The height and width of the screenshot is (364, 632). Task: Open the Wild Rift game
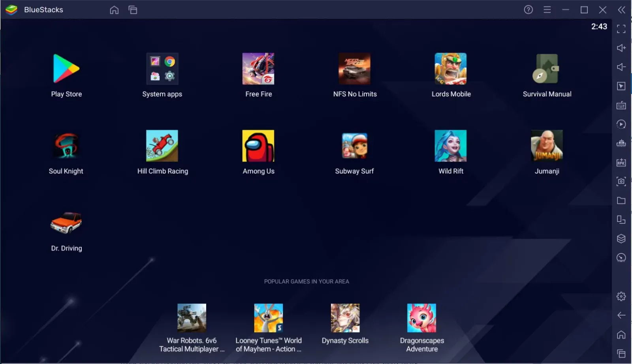[x=451, y=146]
